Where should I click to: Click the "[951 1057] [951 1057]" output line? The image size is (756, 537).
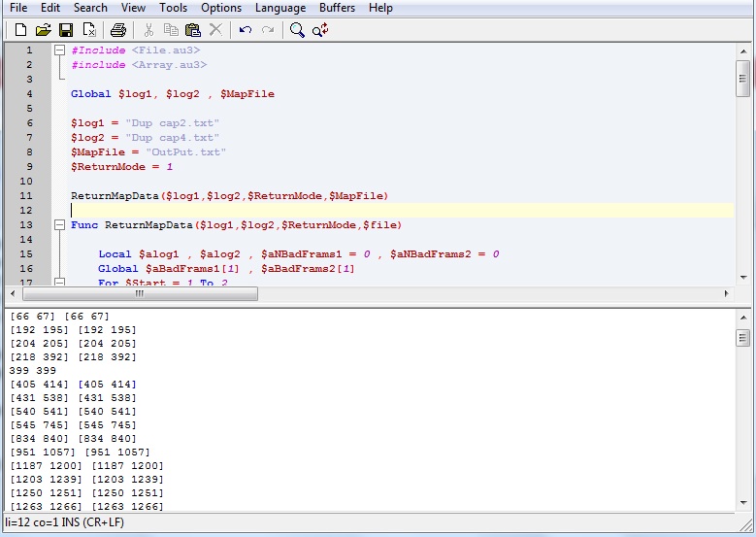pos(80,453)
